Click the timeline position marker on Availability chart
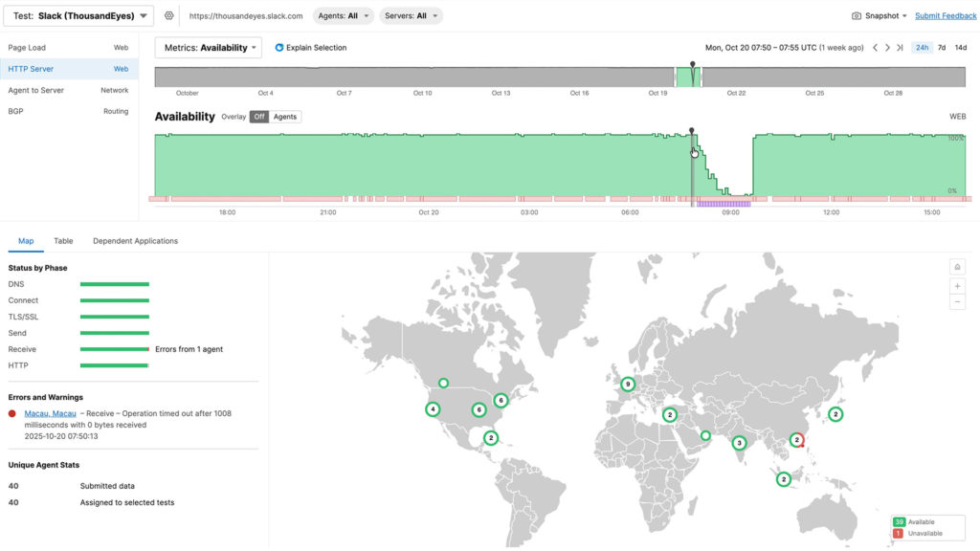 click(692, 130)
